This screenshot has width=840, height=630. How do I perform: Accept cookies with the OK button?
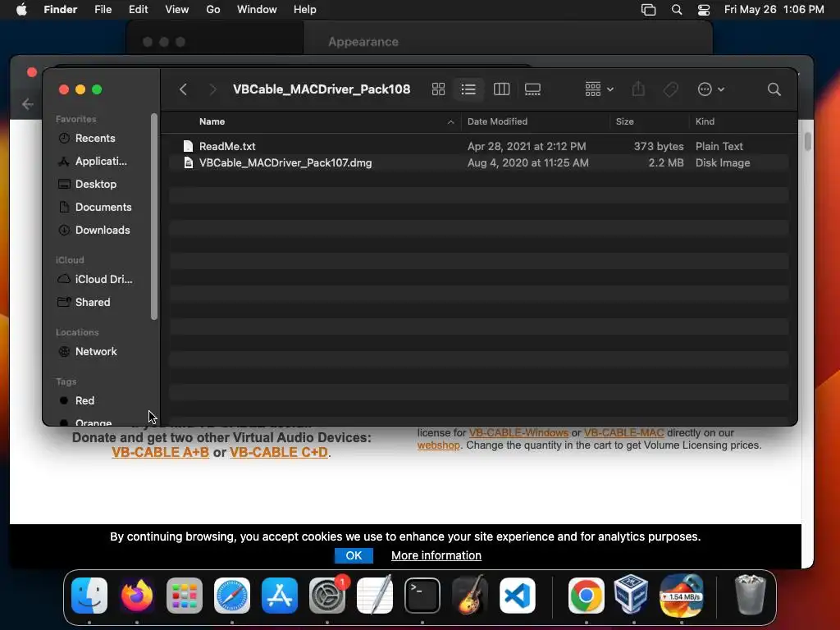[x=354, y=555]
